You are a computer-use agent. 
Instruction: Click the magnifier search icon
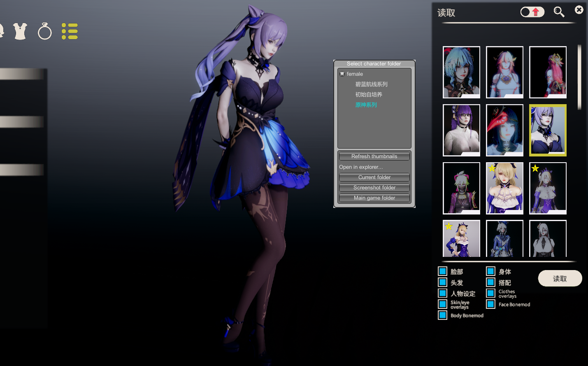[x=559, y=12]
